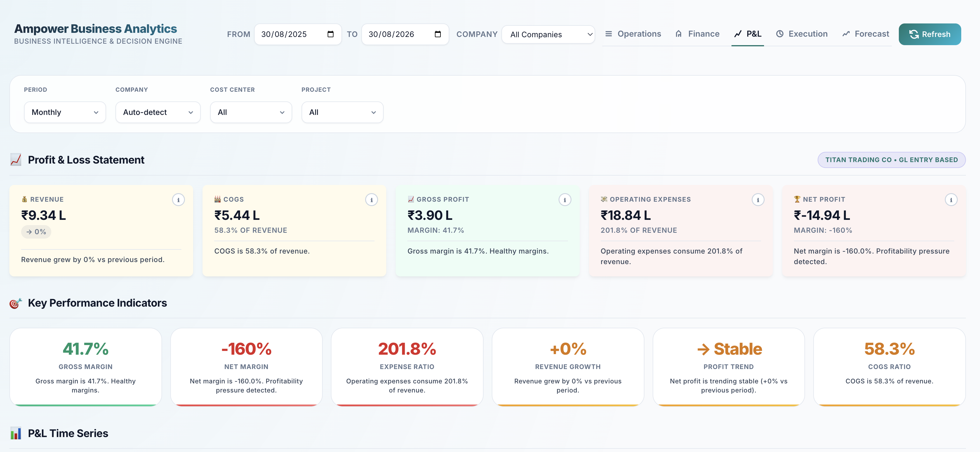Open calendar picker on FROM date
Image resolution: width=980 pixels, height=452 pixels.
pos(330,34)
